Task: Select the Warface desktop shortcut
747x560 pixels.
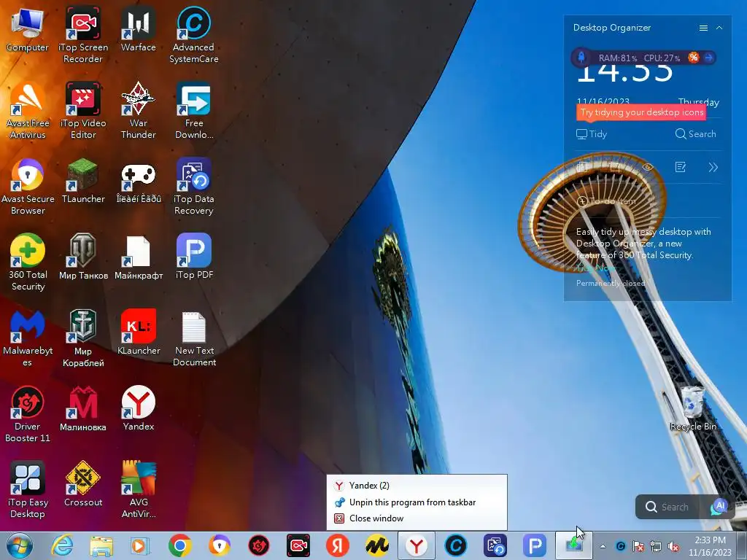Action: (138, 28)
